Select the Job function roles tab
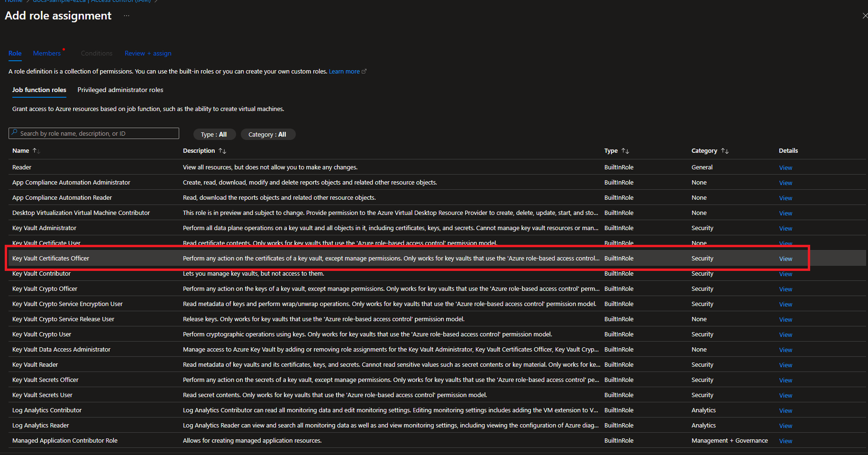Image resolution: width=868 pixels, height=455 pixels. [39, 90]
